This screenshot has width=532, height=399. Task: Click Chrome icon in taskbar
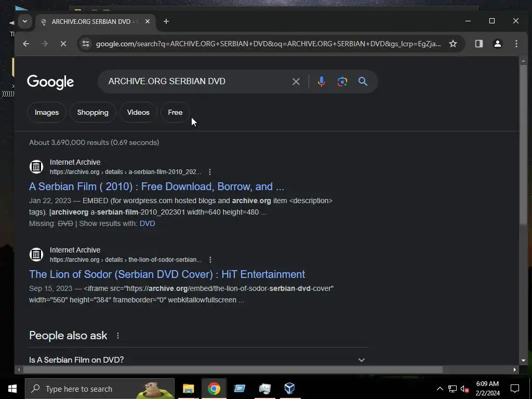(214, 389)
